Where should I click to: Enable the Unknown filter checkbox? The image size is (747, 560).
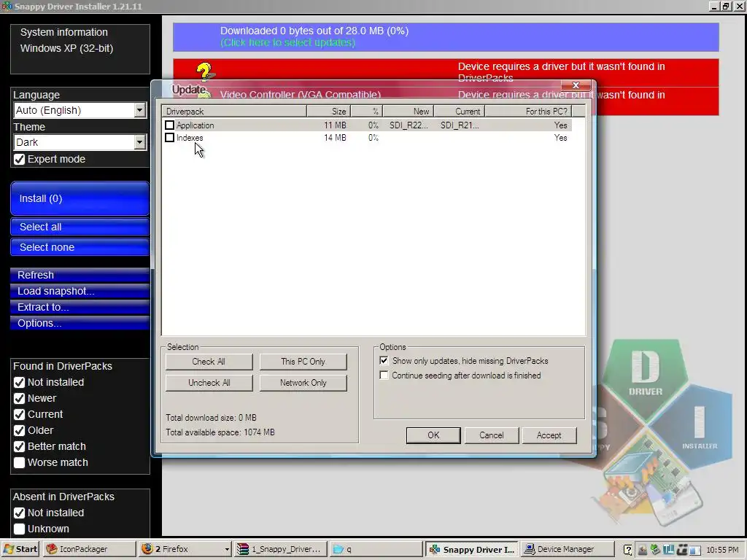19,529
